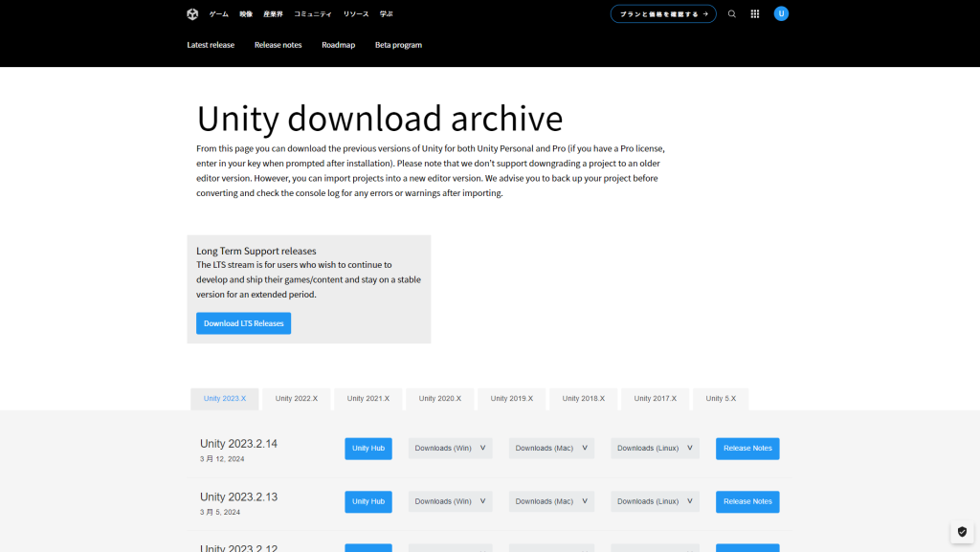The width and height of the screenshot is (980, 552).
Task: Open the Beta program link
Action: tap(398, 45)
